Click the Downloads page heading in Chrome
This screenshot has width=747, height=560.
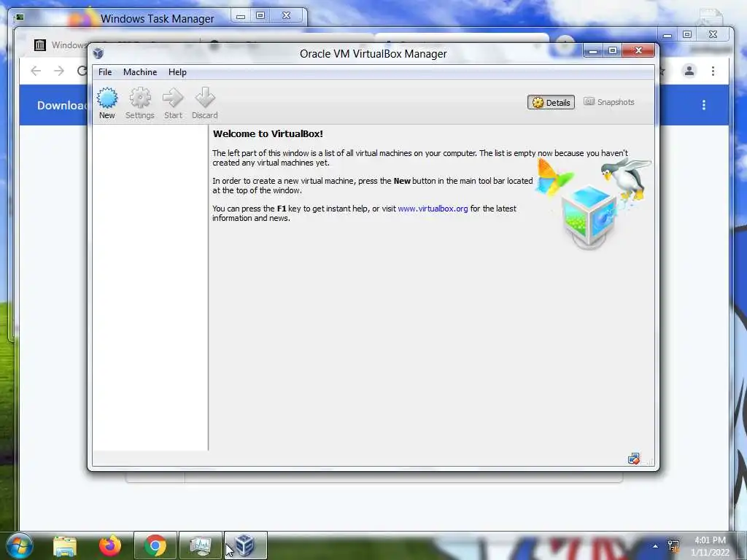point(62,105)
